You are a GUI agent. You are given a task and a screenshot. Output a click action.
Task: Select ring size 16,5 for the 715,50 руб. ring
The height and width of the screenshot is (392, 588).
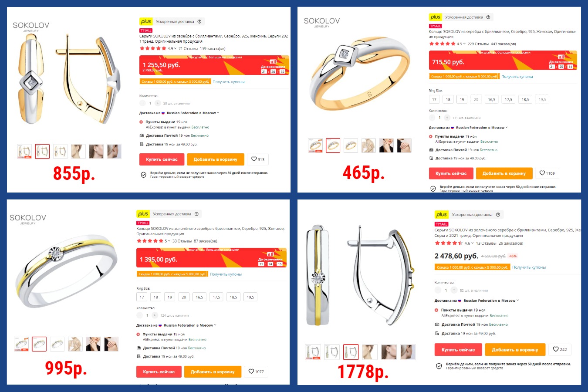pos(491,99)
